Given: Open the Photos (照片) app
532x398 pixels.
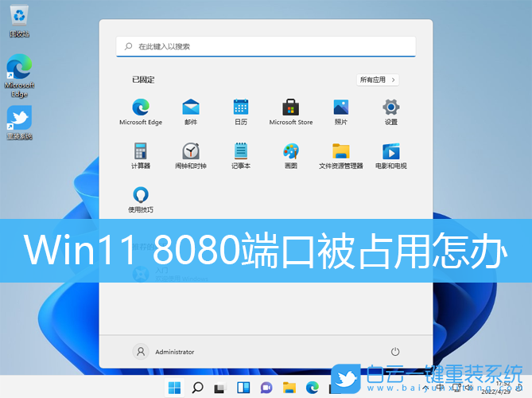Looking at the screenshot, I should (341, 112).
